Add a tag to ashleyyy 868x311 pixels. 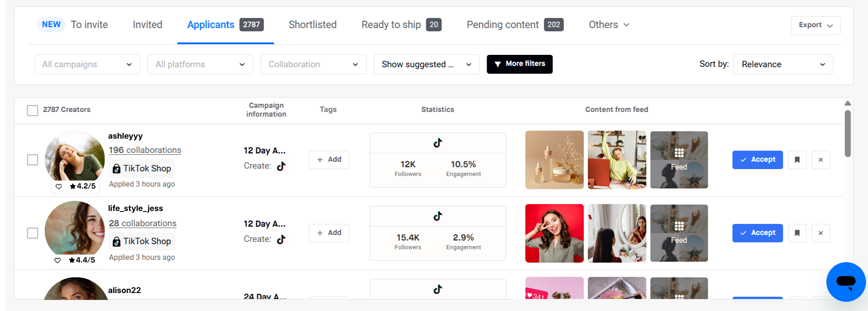point(329,160)
